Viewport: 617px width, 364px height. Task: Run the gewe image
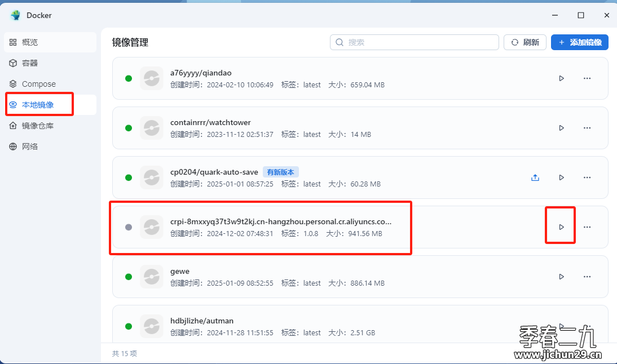click(x=562, y=277)
